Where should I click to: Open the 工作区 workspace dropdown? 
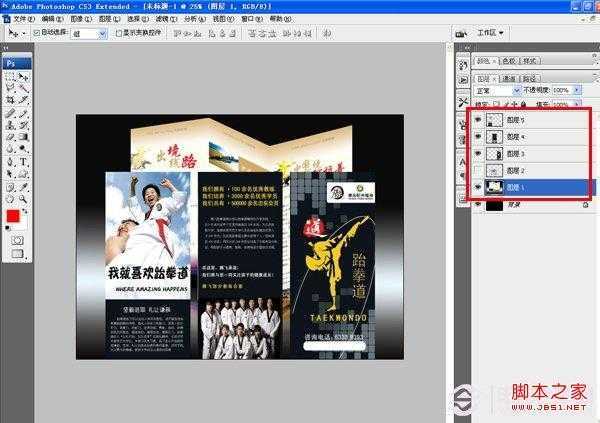[490, 33]
